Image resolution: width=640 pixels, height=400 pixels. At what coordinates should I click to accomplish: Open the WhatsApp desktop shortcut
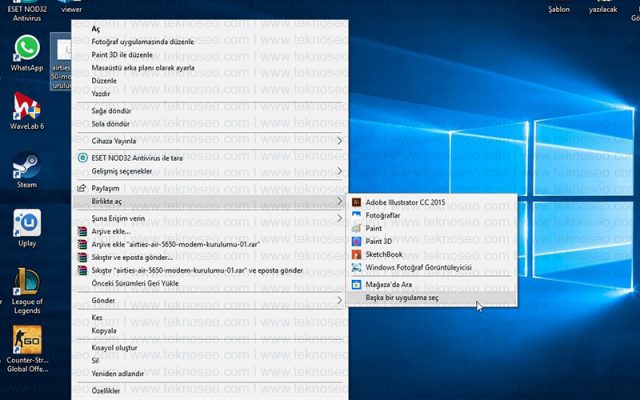(27, 53)
